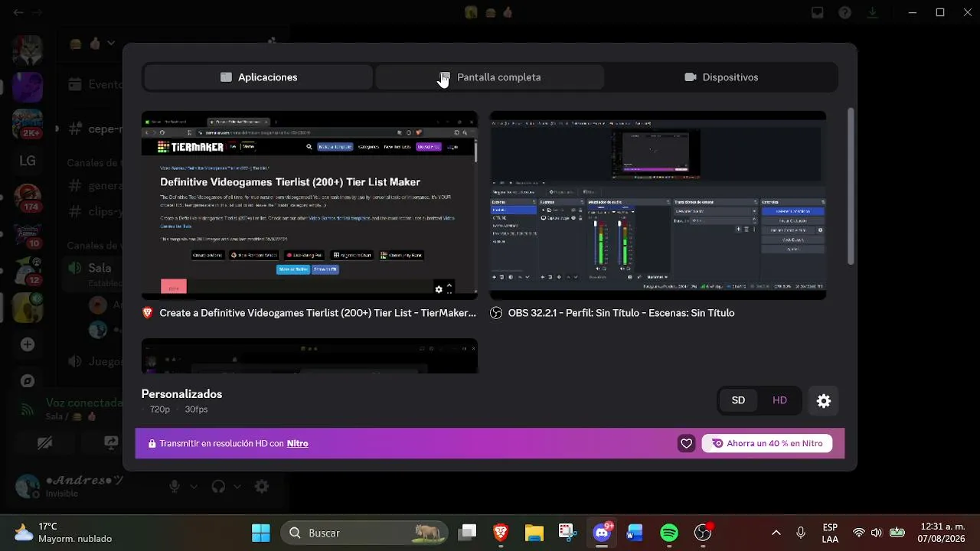Open the Discord help icon
This screenshot has height=551, width=980.
pos(845,12)
